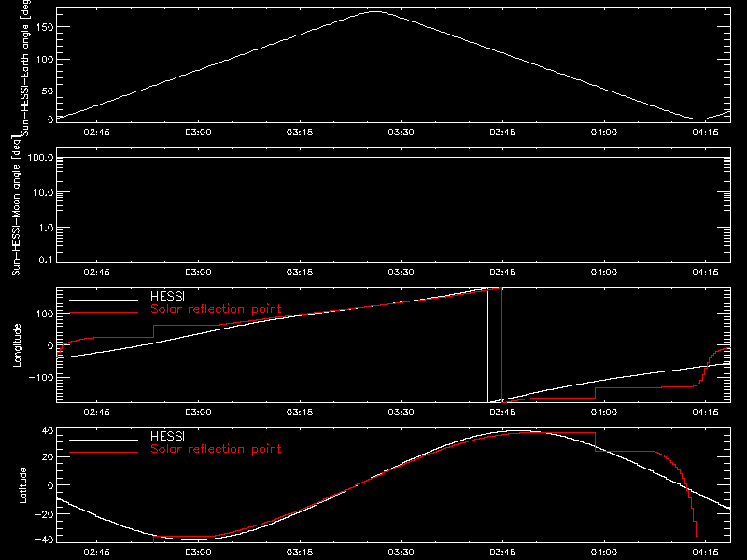Image resolution: width=747 pixels, height=560 pixels.
Task: Click -20 tick on Latitude axis
Action: 44,514
